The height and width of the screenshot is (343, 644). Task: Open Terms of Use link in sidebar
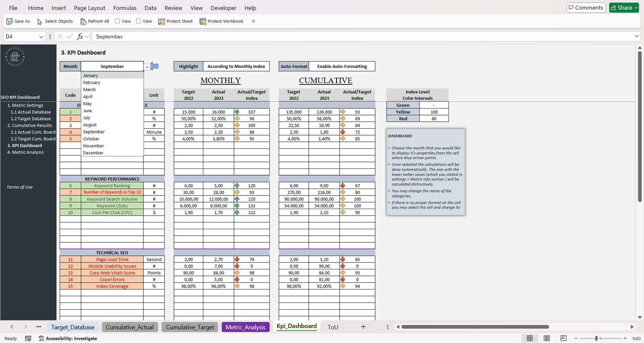(20, 187)
